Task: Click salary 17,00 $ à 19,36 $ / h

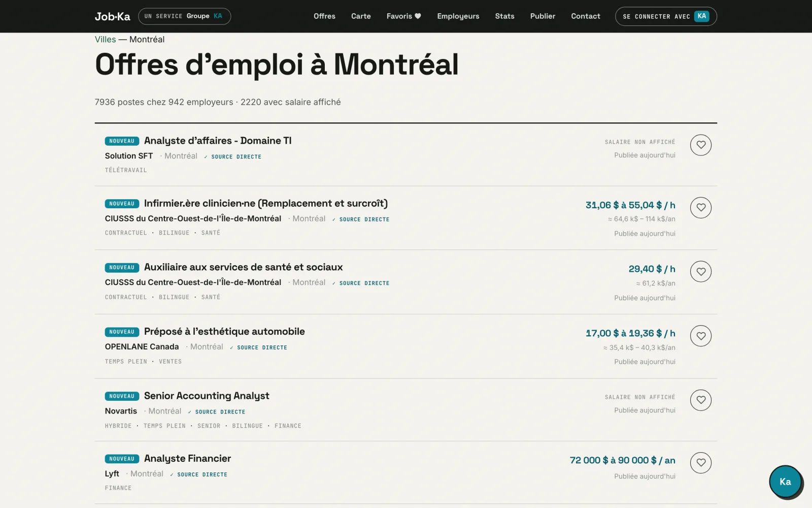Action: pyautogui.click(x=630, y=334)
